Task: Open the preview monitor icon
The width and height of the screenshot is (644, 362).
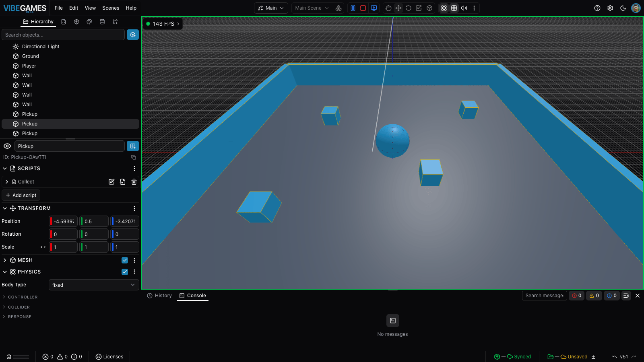Action: (x=374, y=8)
